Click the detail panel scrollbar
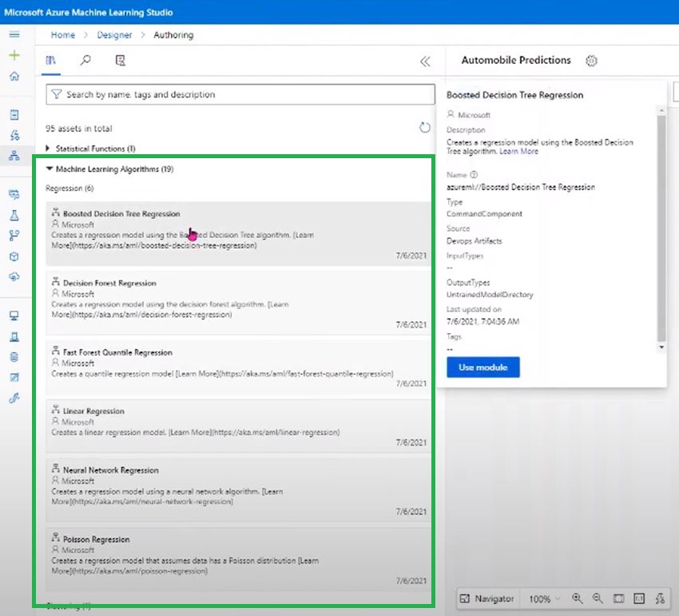Viewport: 679px width, 616px height. pos(661,228)
